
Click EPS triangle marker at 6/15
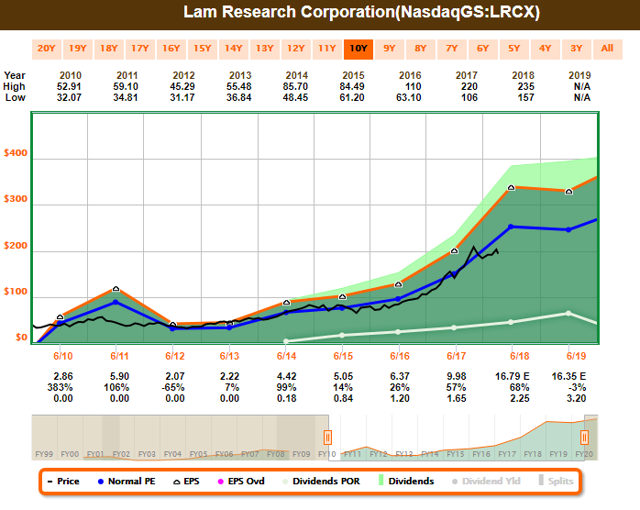coord(343,297)
